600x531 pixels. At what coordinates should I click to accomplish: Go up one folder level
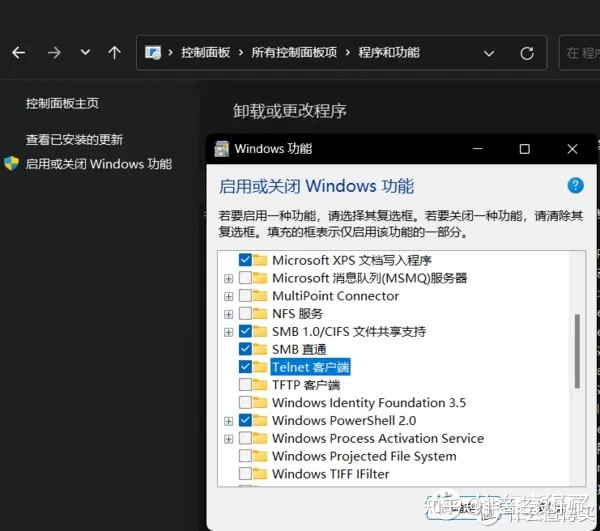tap(115, 53)
